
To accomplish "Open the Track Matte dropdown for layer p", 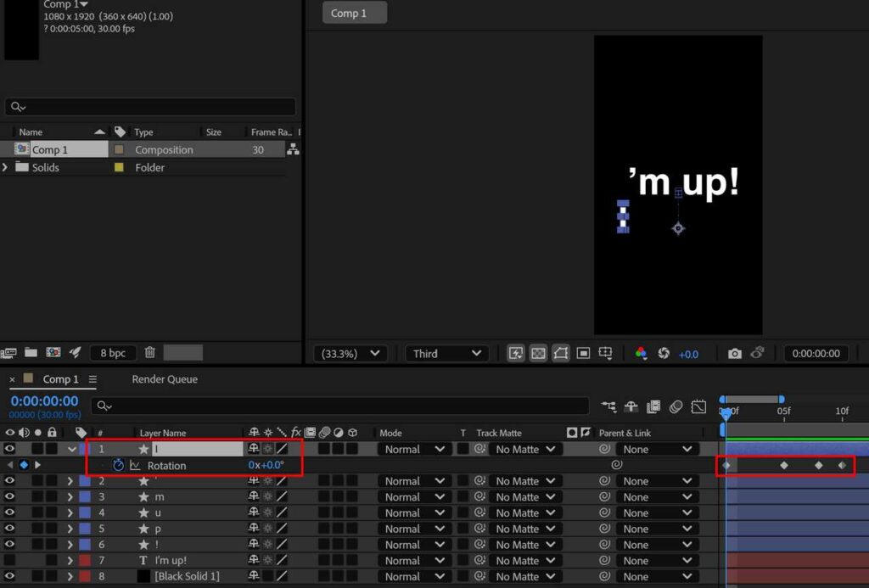I will (524, 529).
